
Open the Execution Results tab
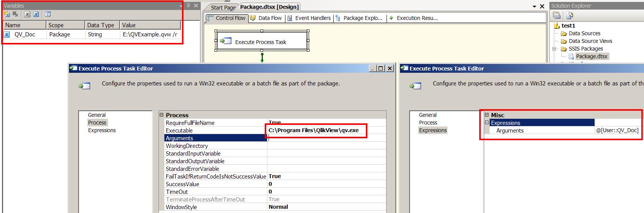click(413, 18)
